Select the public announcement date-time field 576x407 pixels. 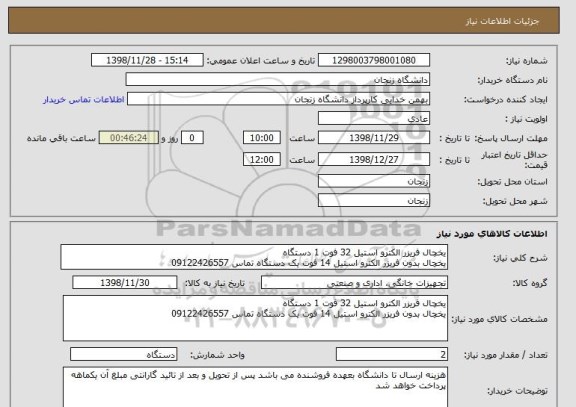click(147, 60)
